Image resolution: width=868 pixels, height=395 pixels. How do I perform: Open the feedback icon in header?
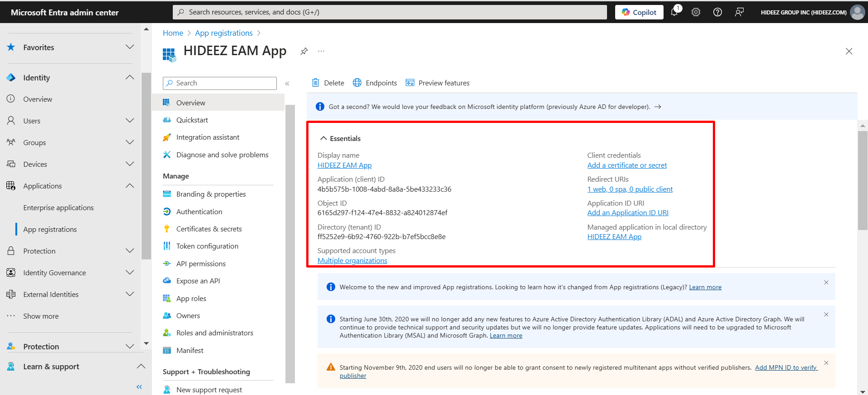tap(739, 12)
